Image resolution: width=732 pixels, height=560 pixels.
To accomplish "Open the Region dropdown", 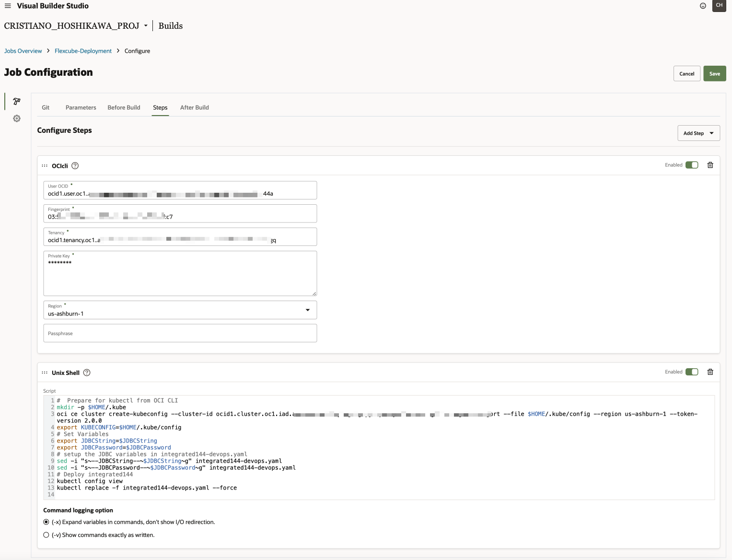I will [307, 310].
